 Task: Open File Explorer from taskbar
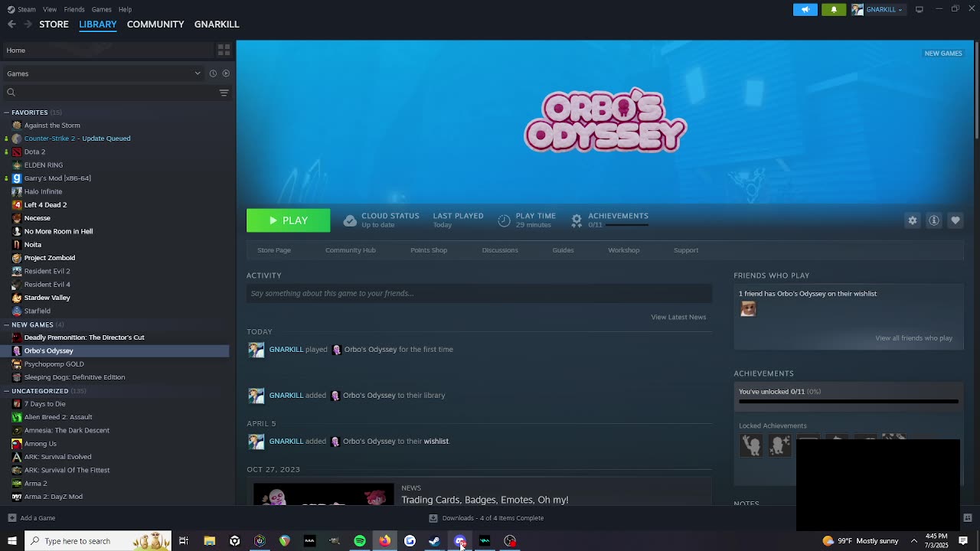click(209, 541)
